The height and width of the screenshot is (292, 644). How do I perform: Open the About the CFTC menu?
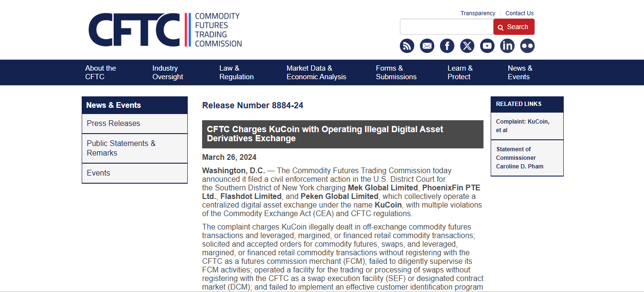101,73
